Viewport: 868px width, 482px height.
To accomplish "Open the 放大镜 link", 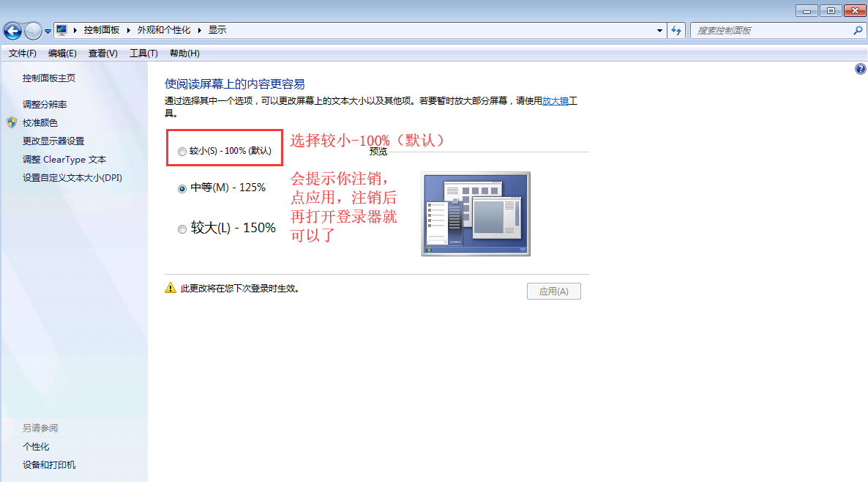I will pos(555,101).
